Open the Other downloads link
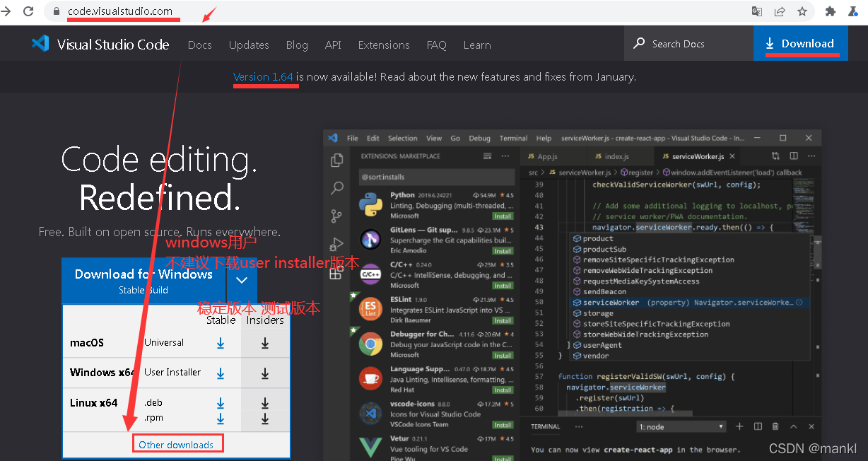Screen dimensions: 868x461 click(176, 445)
